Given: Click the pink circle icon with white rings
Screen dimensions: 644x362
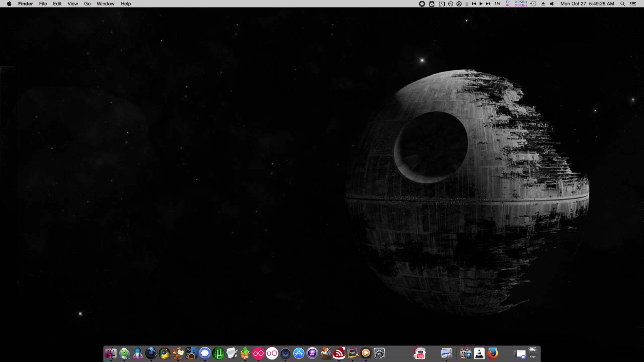Looking at the screenshot, I should [258, 353].
